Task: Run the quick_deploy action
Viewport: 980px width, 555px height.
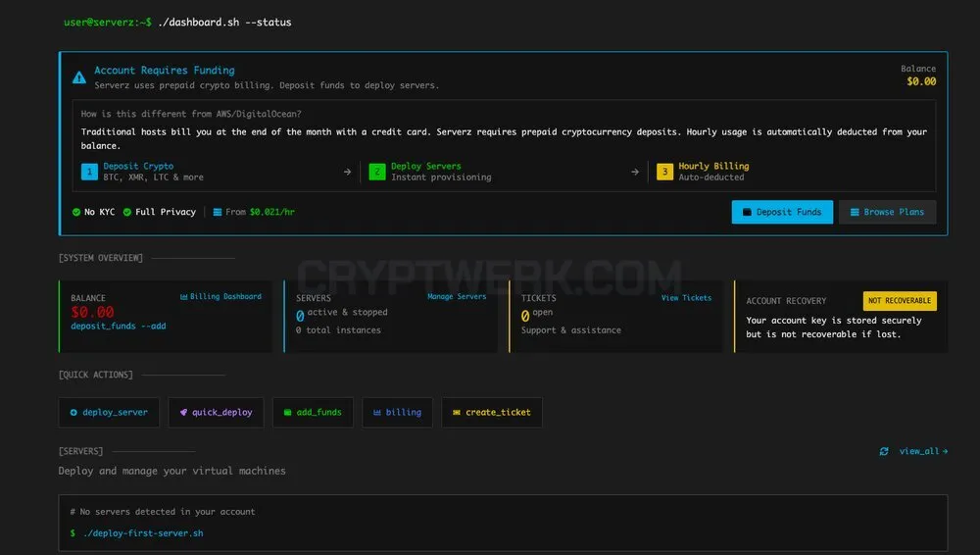Action: pyautogui.click(x=216, y=413)
